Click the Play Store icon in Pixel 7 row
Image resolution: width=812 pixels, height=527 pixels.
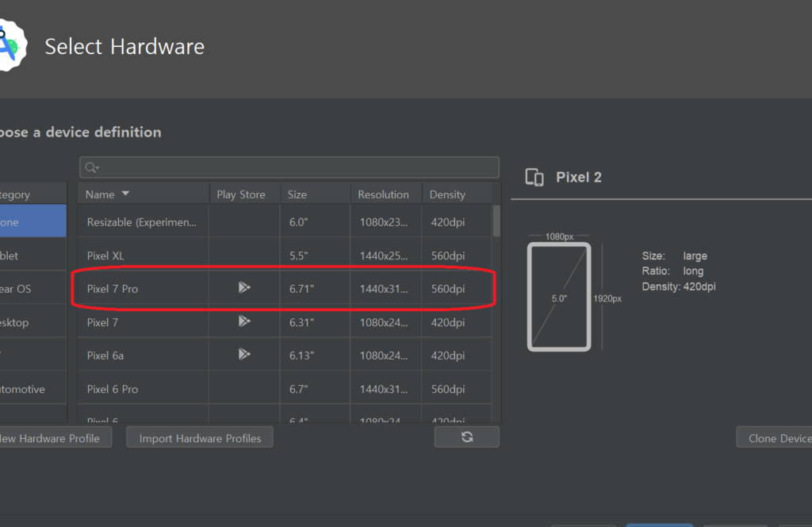click(244, 321)
